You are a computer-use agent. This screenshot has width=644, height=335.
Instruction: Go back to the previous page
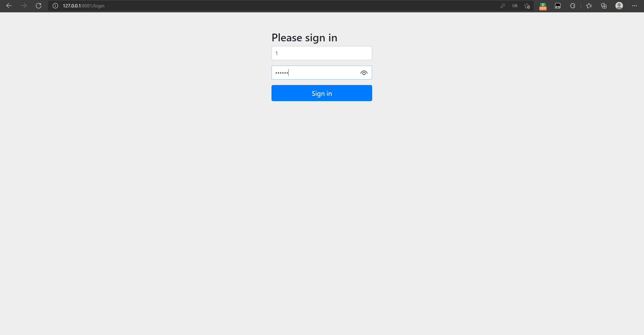tap(9, 6)
